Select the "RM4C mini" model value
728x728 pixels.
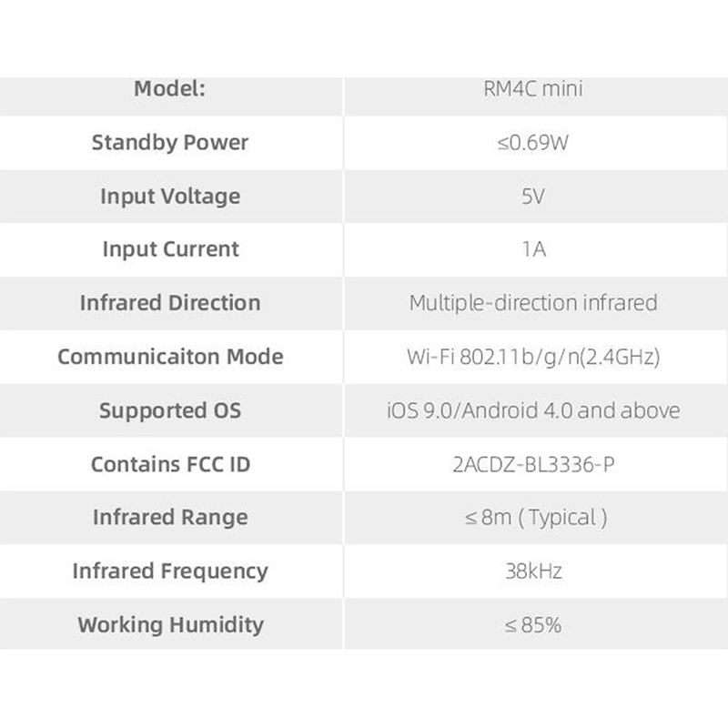coord(533,89)
